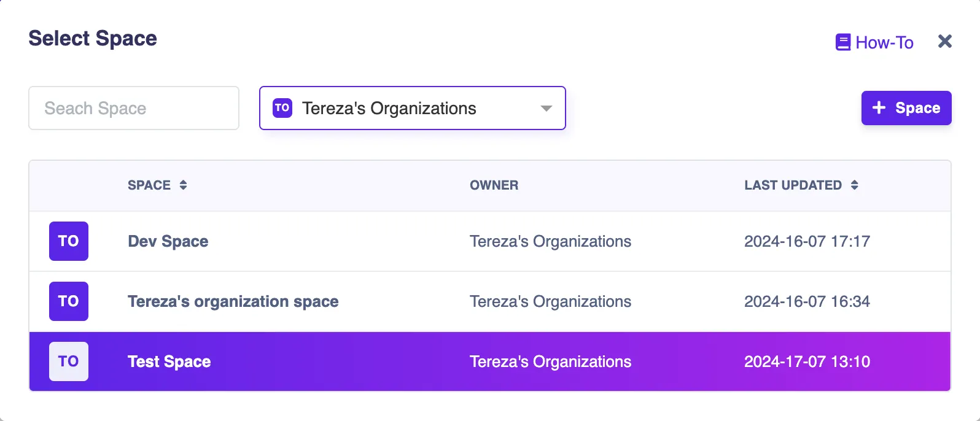Sort by Last Updated column arrows
Image resolution: width=980 pixels, height=421 pixels.
[x=854, y=185]
